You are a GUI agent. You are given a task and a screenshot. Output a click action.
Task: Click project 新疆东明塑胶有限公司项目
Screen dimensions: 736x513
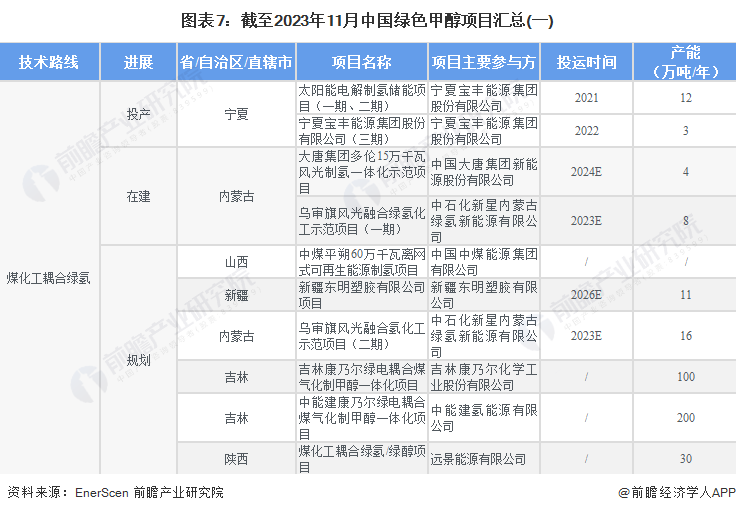[362, 295]
